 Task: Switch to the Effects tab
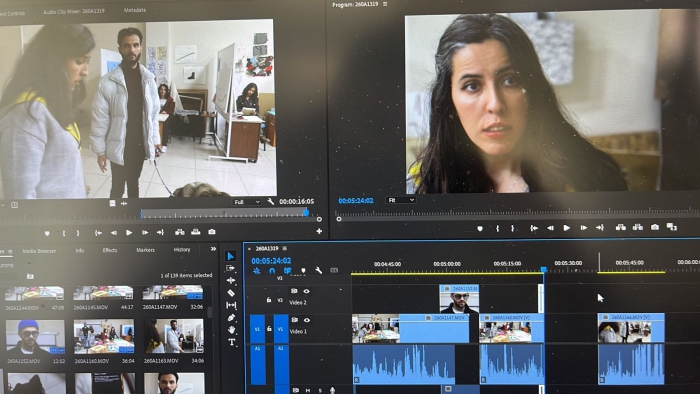tap(110, 250)
